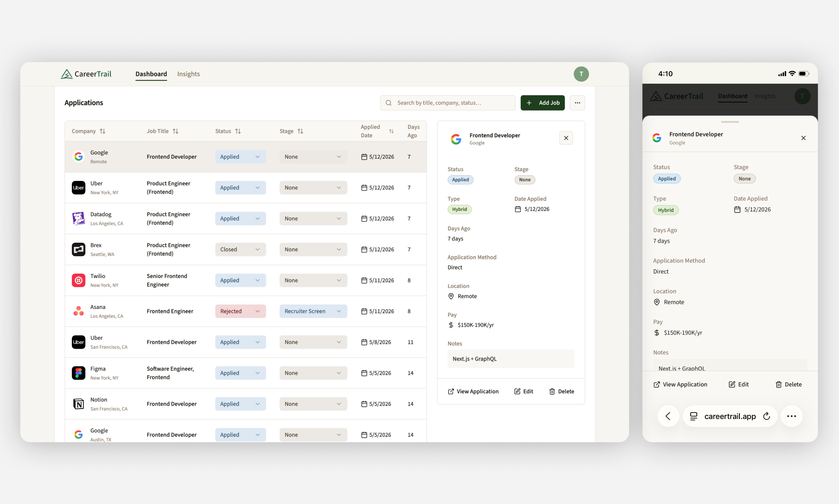The height and width of the screenshot is (504, 839).
Task: Click the $150K-190K/yr pay in desktop panel
Action: pyautogui.click(x=471, y=325)
